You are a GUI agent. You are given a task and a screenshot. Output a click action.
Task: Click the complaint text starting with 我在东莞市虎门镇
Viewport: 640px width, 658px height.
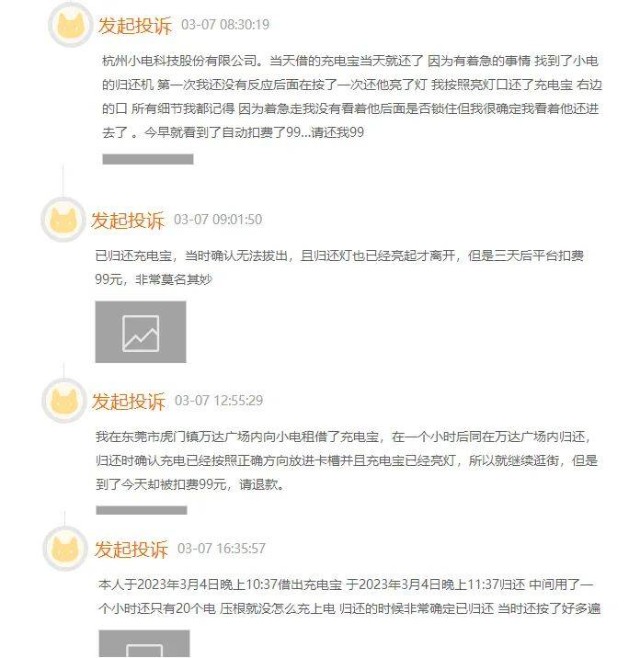point(347,460)
